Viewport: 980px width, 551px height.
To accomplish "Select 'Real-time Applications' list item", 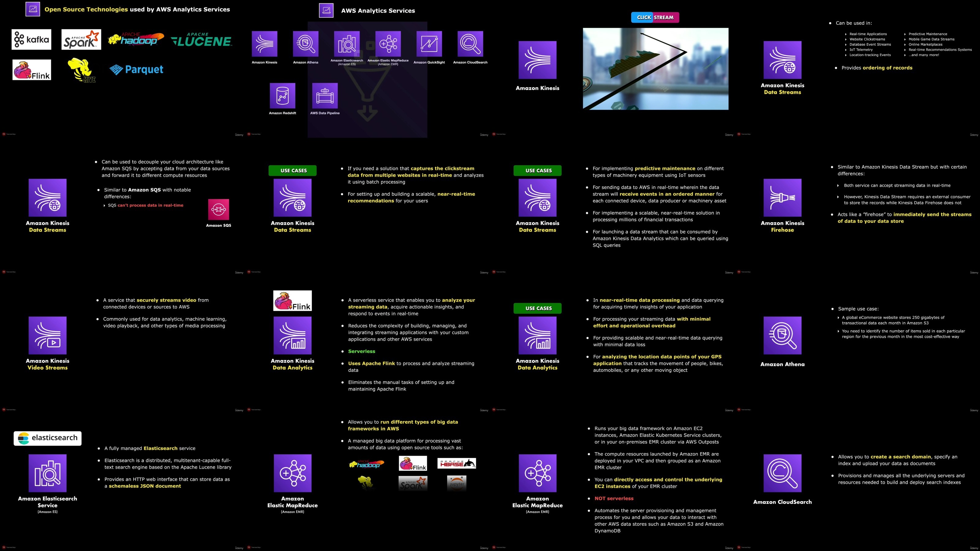I will pyautogui.click(x=868, y=34).
